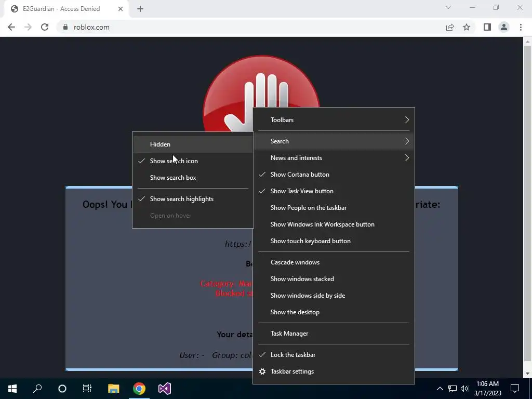Image resolution: width=532 pixels, height=399 pixels.
Task: Open the taskbar search magnifier
Action: click(x=37, y=389)
